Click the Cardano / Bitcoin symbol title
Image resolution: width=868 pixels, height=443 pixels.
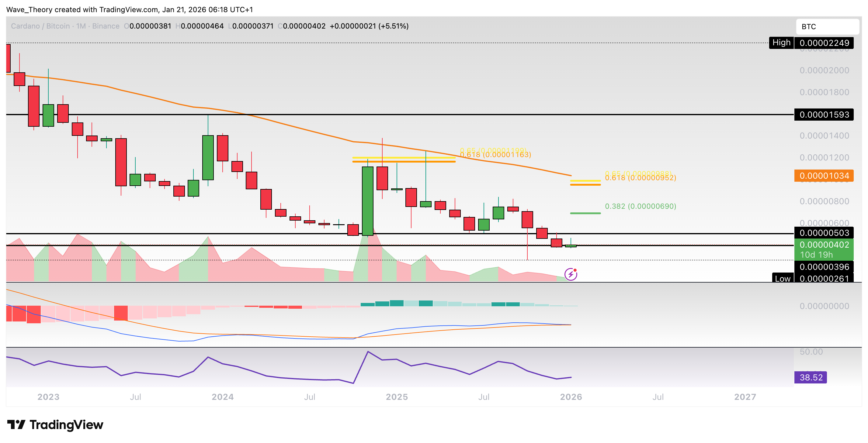[40, 26]
